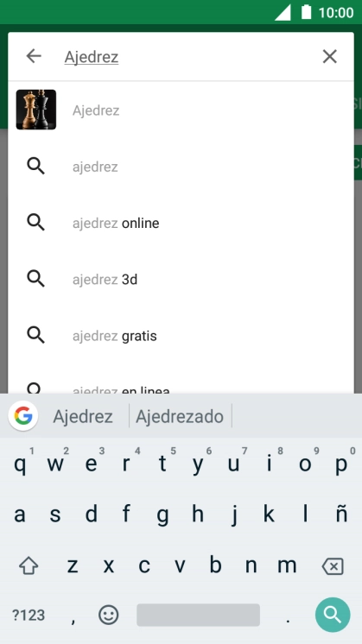Tap the teal search key on keyboard
Viewport: 362px width, 644px height.
(333, 615)
